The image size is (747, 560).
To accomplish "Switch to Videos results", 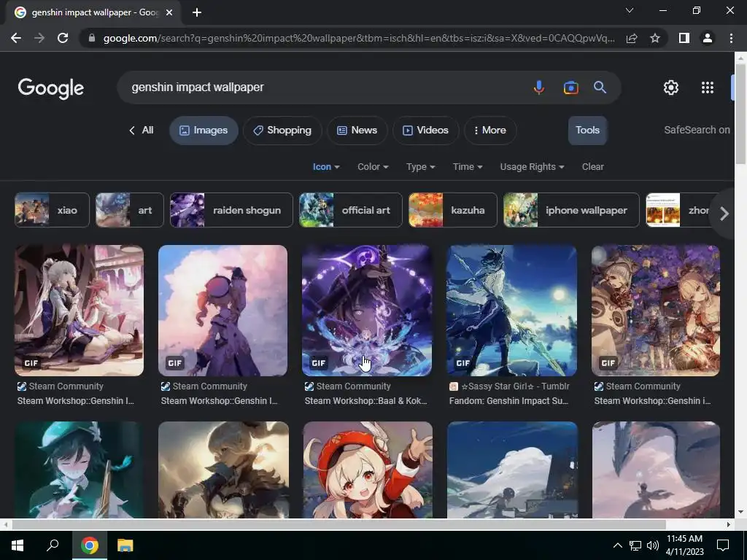I will [426, 130].
